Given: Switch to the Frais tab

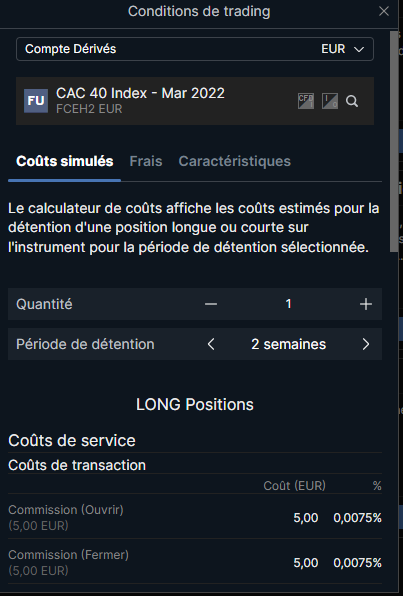Looking at the screenshot, I should click(146, 161).
